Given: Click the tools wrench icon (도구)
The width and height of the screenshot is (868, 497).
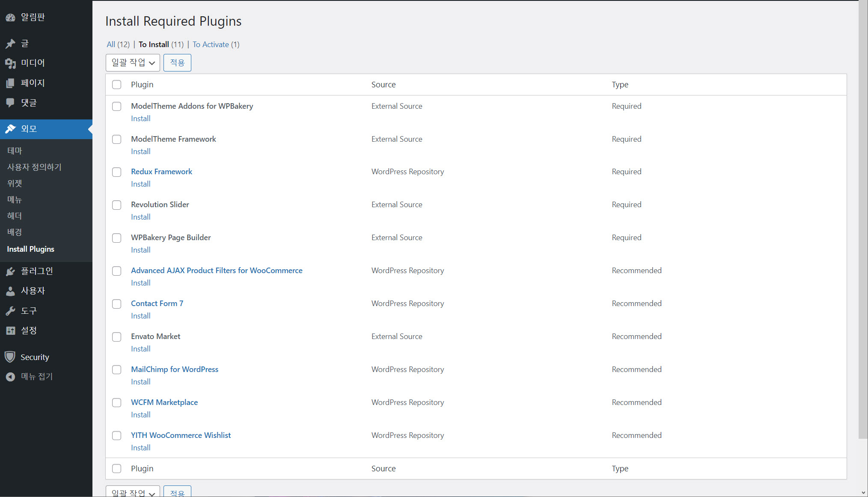Looking at the screenshot, I should [x=10, y=311].
